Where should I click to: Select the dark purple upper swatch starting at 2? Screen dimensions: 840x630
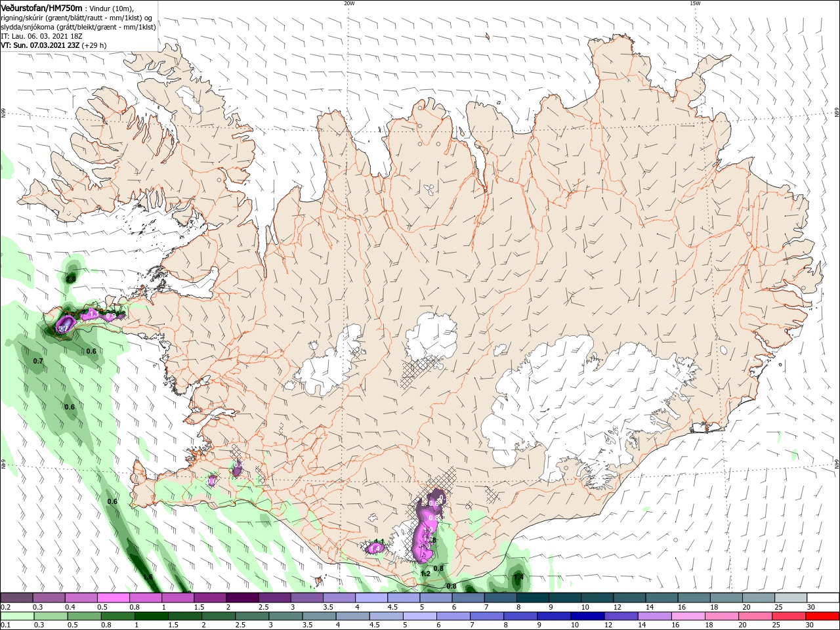point(242,598)
